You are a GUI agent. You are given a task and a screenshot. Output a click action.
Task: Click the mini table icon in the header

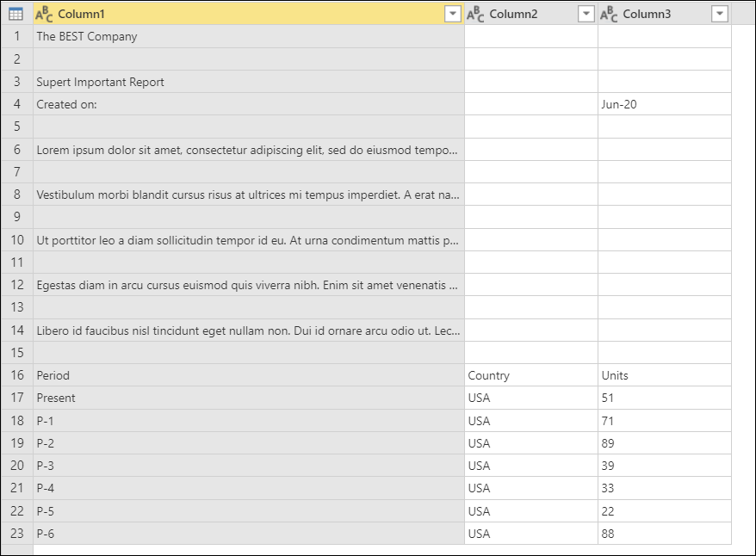pyautogui.click(x=15, y=15)
